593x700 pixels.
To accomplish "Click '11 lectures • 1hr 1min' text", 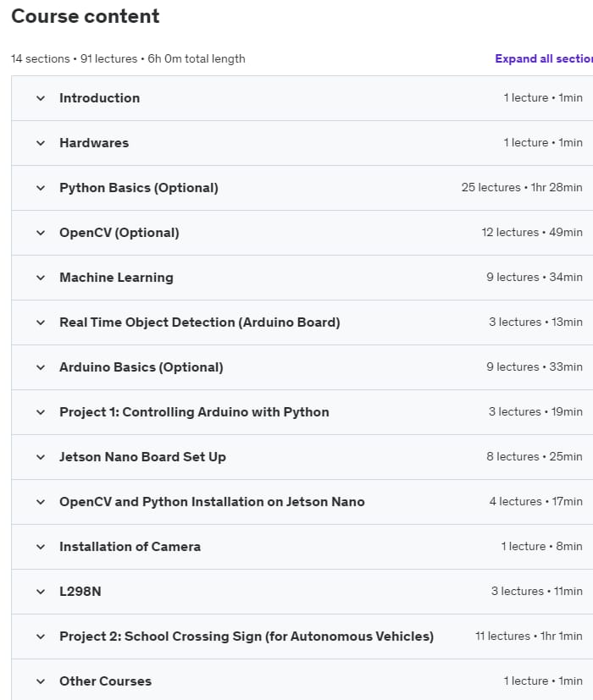I will 529,637.
